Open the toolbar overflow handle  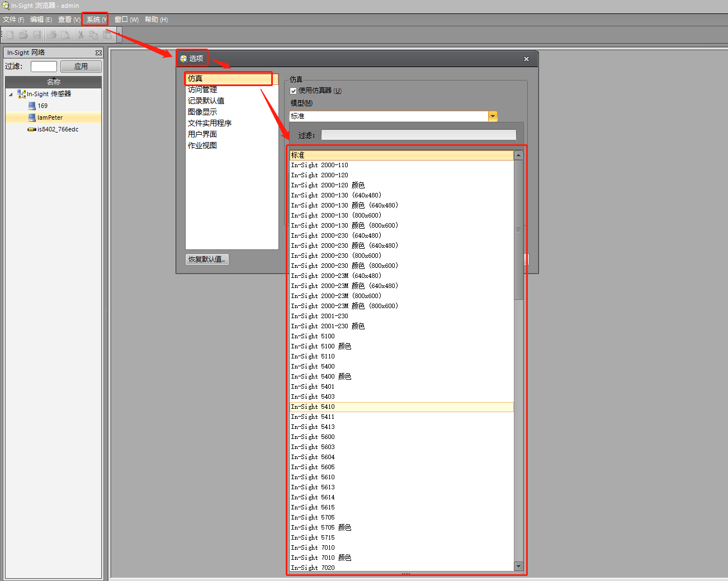point(119,35)
